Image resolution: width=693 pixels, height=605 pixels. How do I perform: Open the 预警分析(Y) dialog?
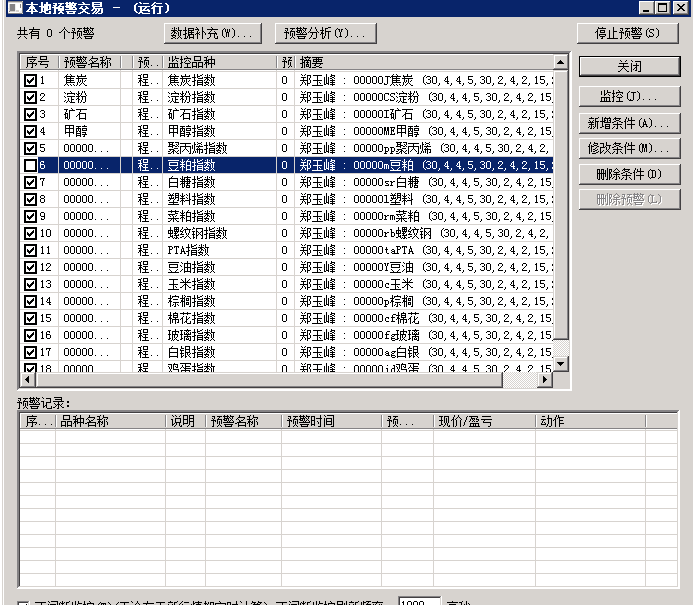point(322,33)
